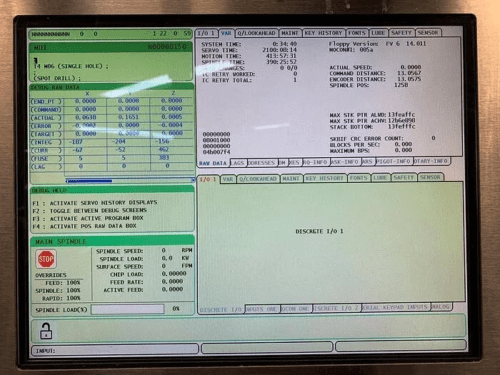Image resolution: width=500 pixels, height=375 pixels.
Task: Select the I/O 1 tab in upper panel
Action: [x=206, y=33]
